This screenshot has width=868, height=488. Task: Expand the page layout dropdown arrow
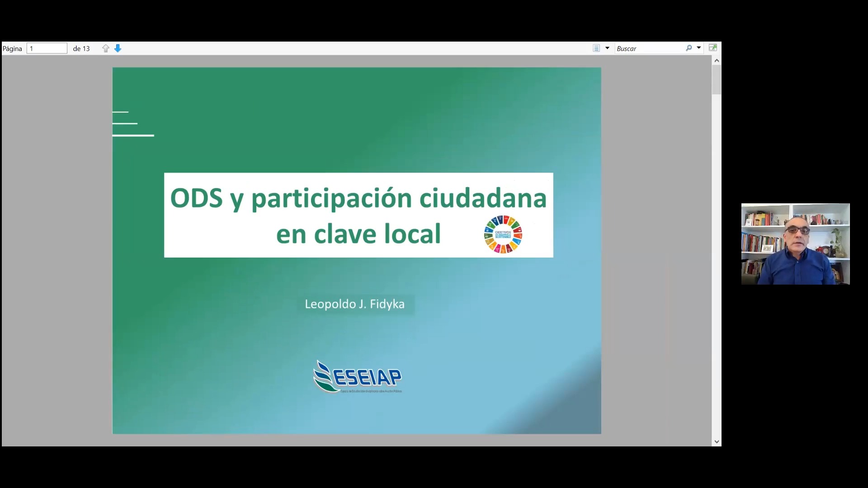coord(607,48)
